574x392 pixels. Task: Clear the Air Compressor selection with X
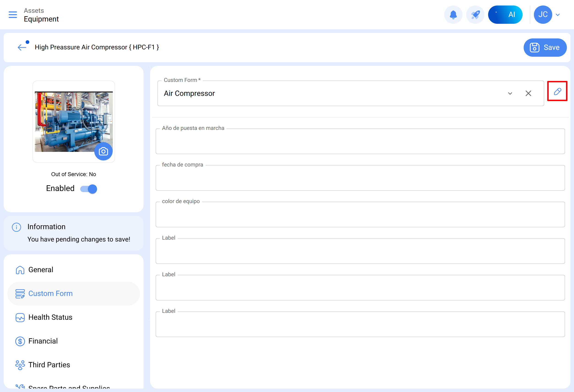coord(528,93)
